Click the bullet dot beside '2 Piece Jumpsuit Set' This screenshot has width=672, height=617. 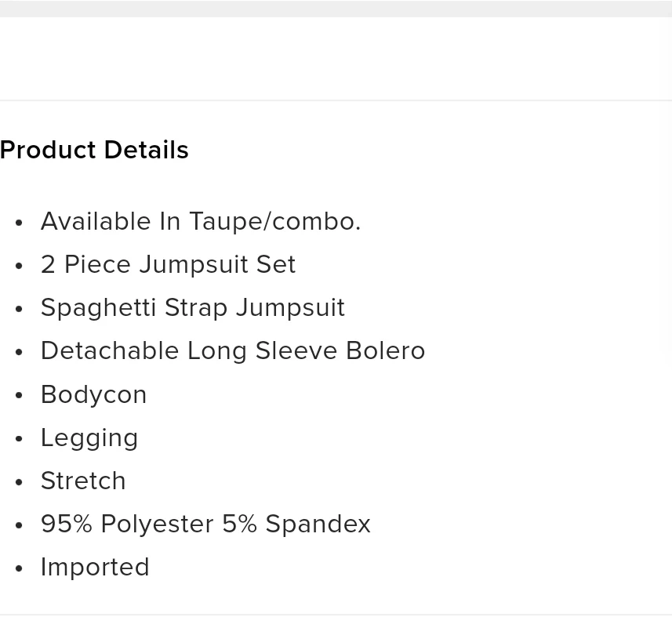(x=19, y=266)
